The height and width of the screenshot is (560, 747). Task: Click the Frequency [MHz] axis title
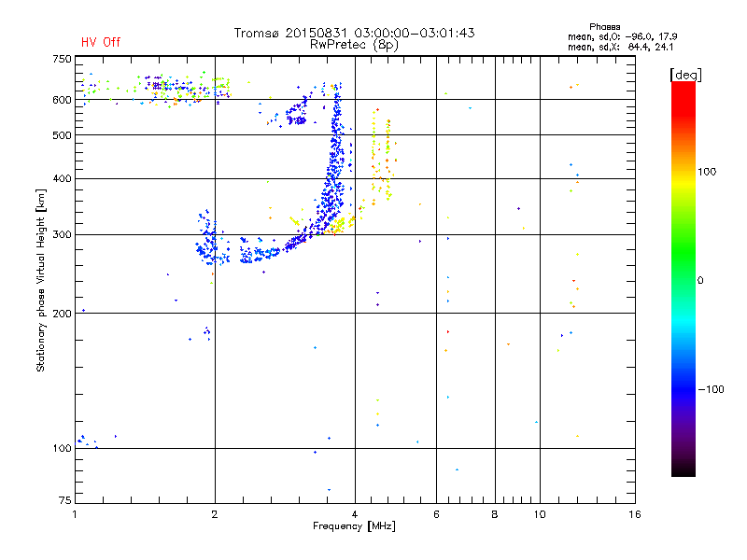coord(354,526)
